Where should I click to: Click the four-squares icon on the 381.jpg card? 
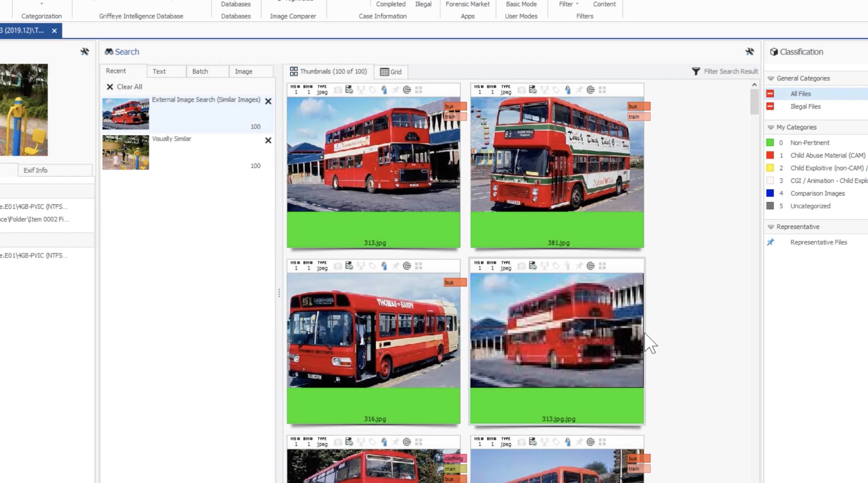point(602,90)
